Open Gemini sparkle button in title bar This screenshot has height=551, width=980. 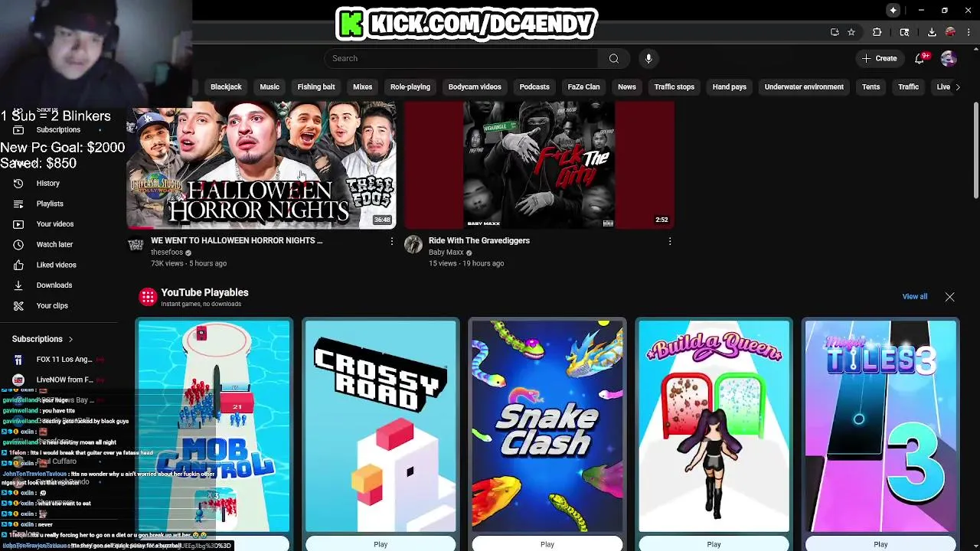(x=893, y=10)
